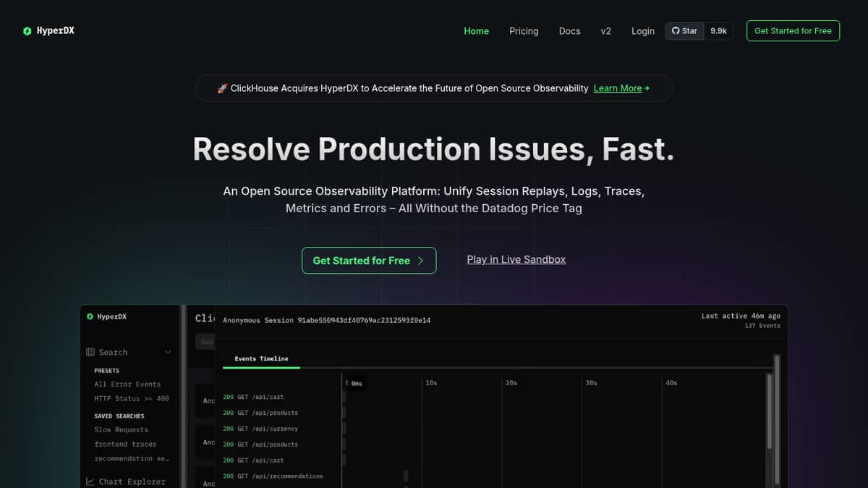Open the frontend traces saved search
The image size is (868, 488).
(125, 444)
